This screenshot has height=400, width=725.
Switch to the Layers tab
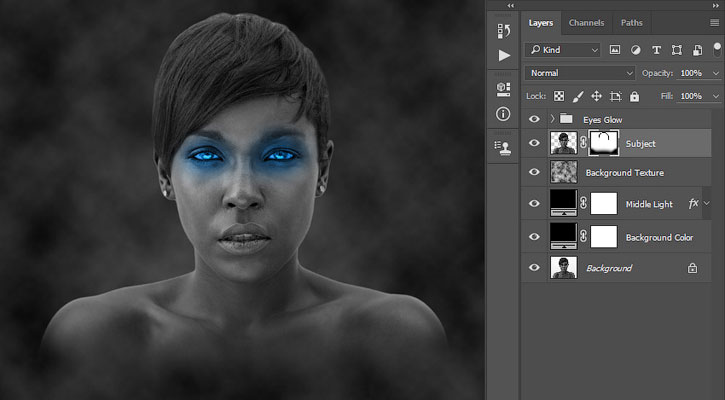541,23
